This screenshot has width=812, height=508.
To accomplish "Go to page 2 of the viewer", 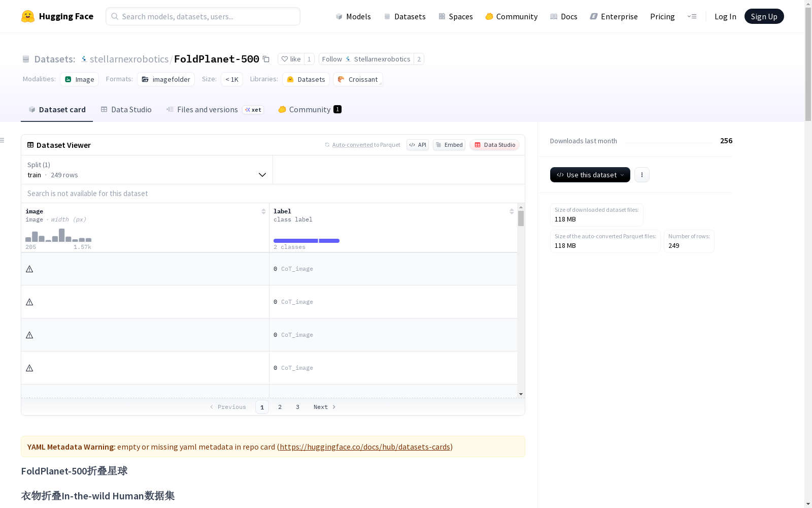I will pyautogui.click(x=280, y=407).
